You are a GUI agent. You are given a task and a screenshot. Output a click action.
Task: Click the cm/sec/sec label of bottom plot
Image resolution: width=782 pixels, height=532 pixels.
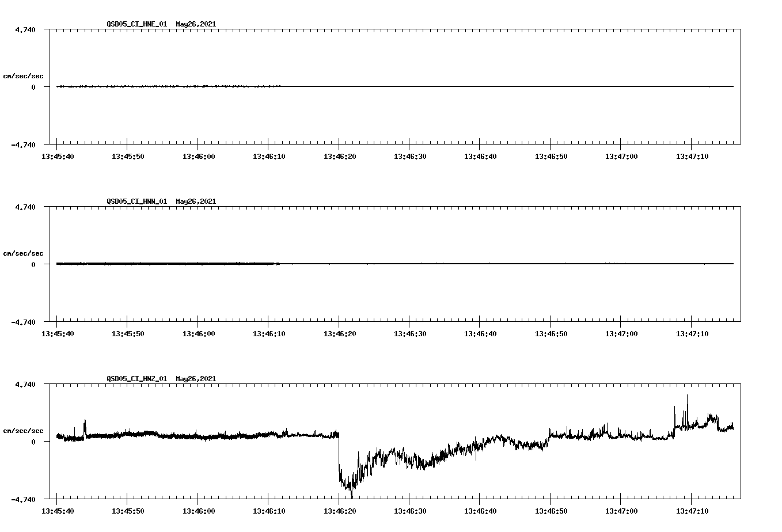pos(24,430)
